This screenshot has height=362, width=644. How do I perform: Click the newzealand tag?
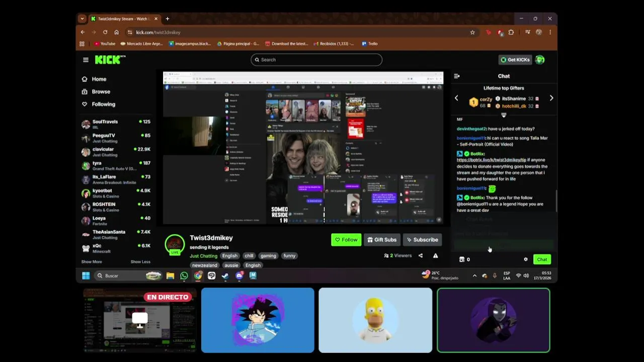coord(204,265)
